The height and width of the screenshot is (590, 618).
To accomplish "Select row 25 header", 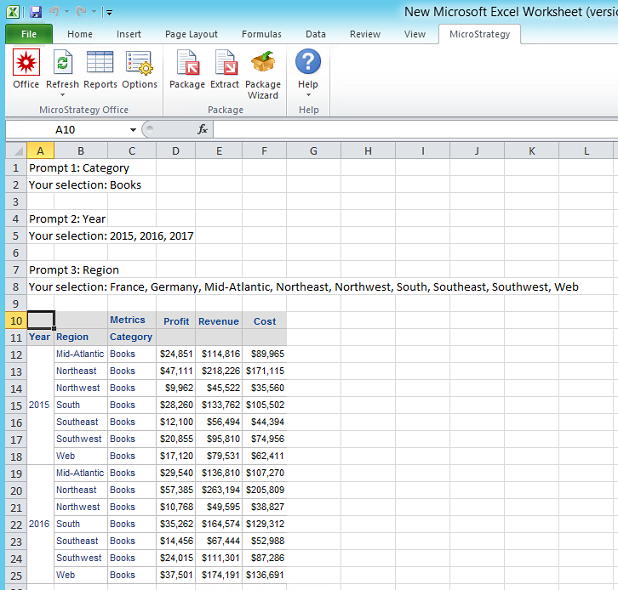I will click(x=16, y=575).
